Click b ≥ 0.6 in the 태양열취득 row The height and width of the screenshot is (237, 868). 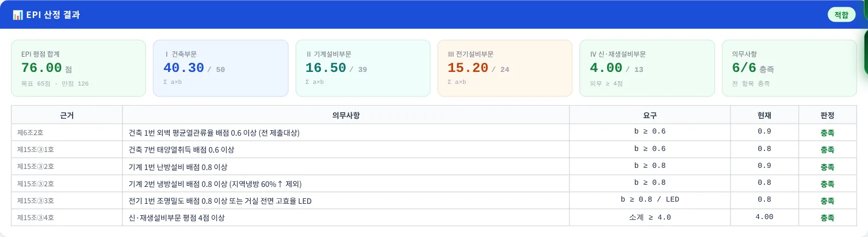(650, 148)
